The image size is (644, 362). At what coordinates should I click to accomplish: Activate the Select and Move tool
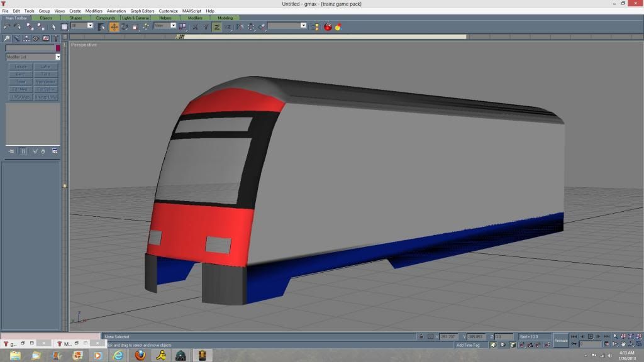point(114,26)
